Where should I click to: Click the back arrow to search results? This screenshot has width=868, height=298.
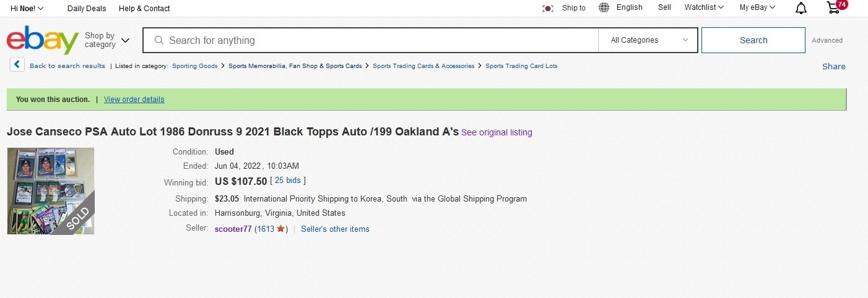[17, 65]
